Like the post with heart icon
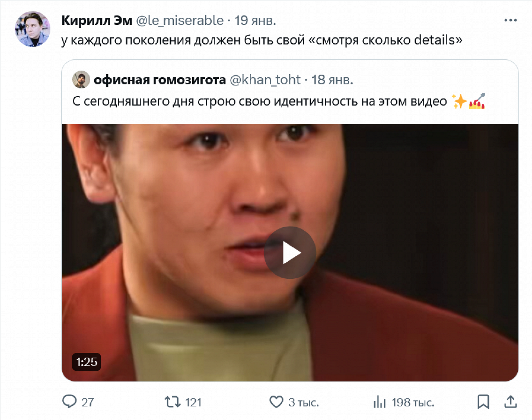 pos(276,402)
